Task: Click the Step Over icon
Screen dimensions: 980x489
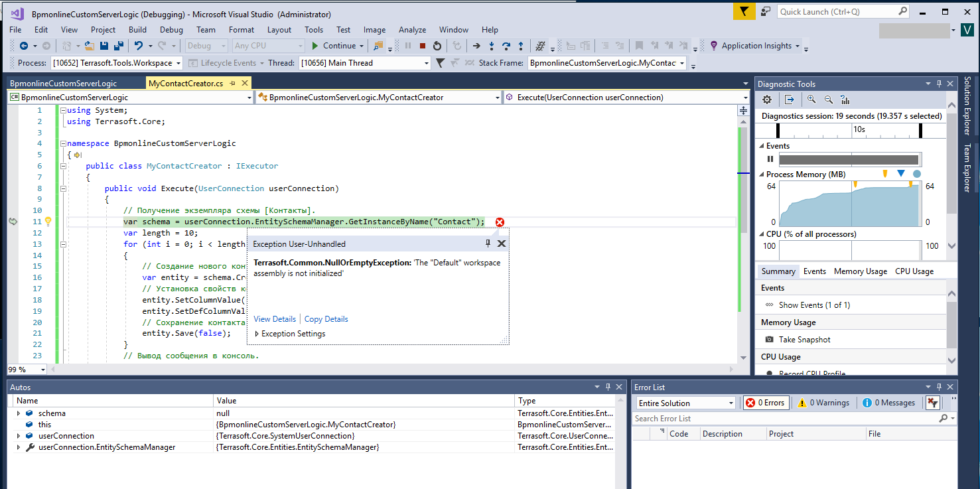Action: click(x=506, y=46)
